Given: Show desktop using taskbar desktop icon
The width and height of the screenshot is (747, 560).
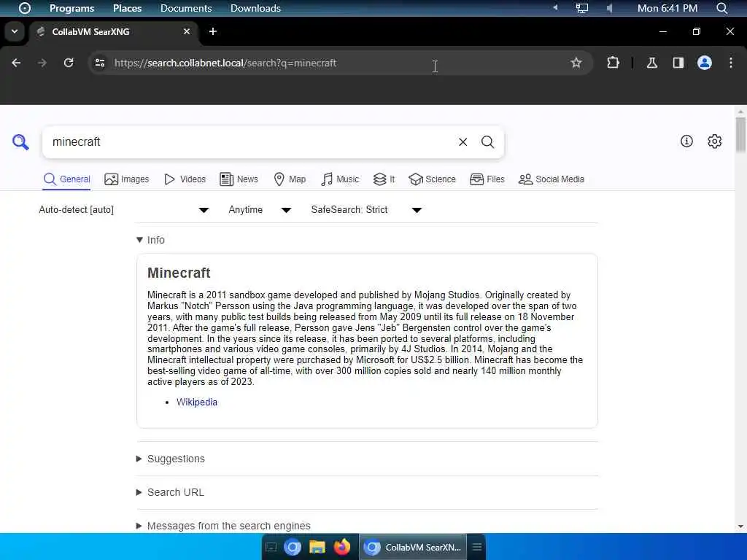Looking at the screenshot, I should 271,547.
